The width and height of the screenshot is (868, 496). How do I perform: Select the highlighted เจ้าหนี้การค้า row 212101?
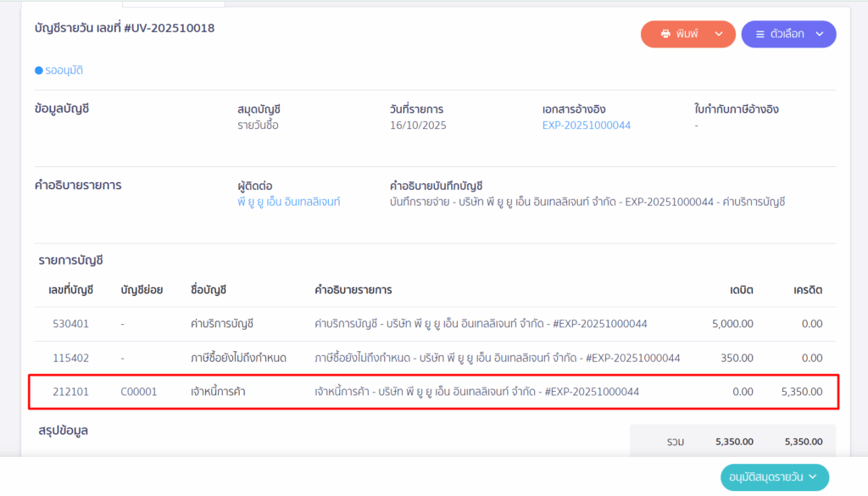tap(434, 392)
